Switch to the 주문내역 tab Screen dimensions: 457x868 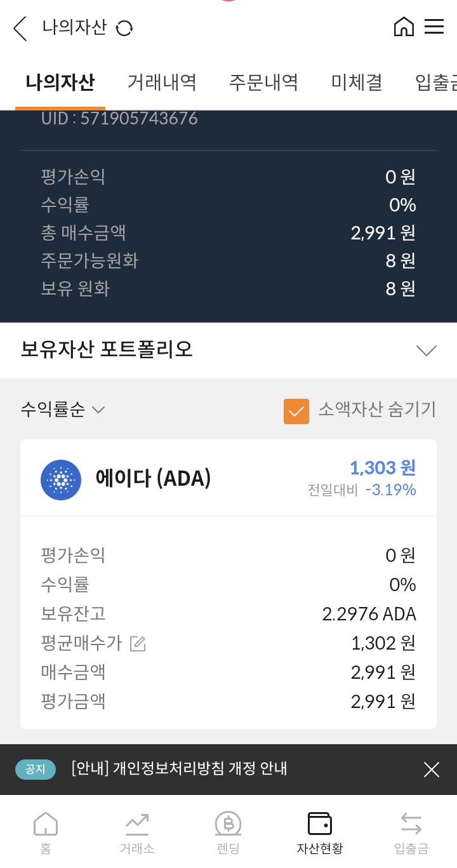(x=263, y=83)
